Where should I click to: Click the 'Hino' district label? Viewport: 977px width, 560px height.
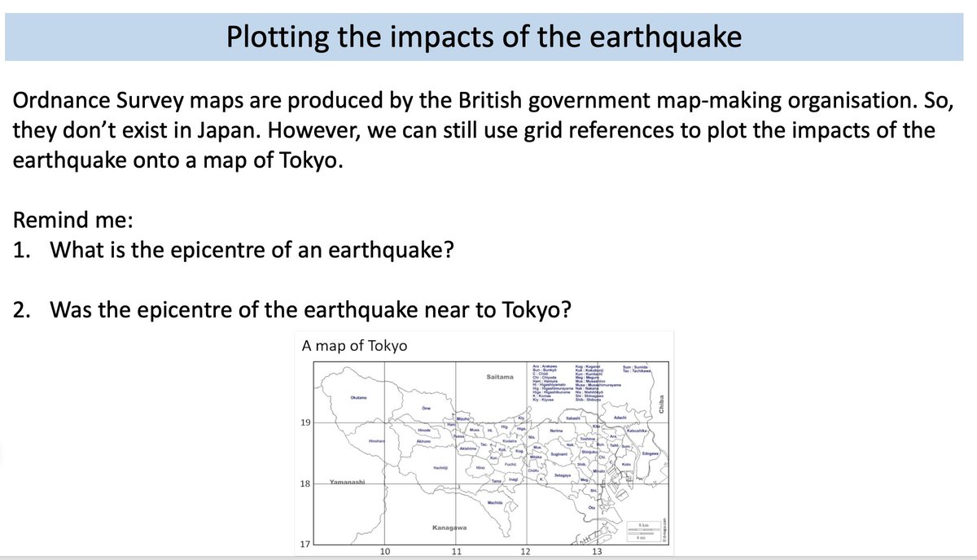tap(480, 467)
